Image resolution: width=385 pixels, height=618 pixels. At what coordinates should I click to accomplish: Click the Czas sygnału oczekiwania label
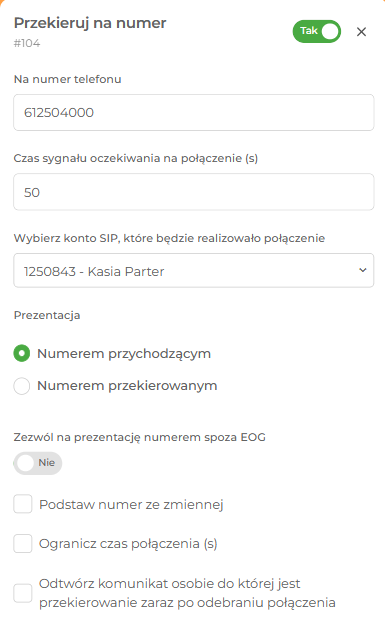136,158
